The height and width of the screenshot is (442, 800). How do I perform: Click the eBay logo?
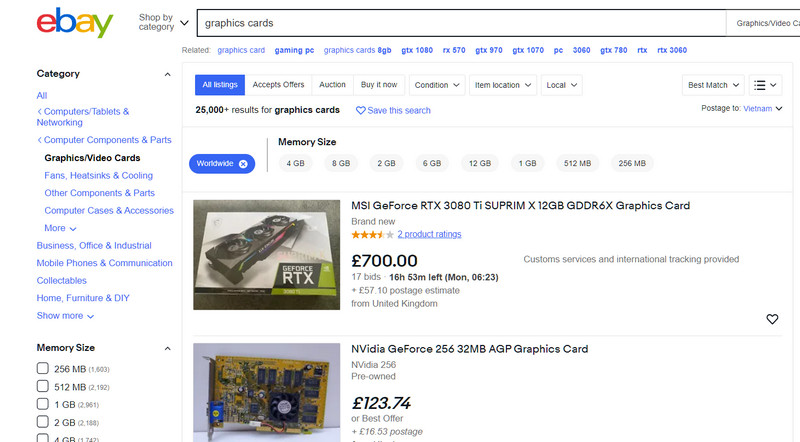click(74, 23)
